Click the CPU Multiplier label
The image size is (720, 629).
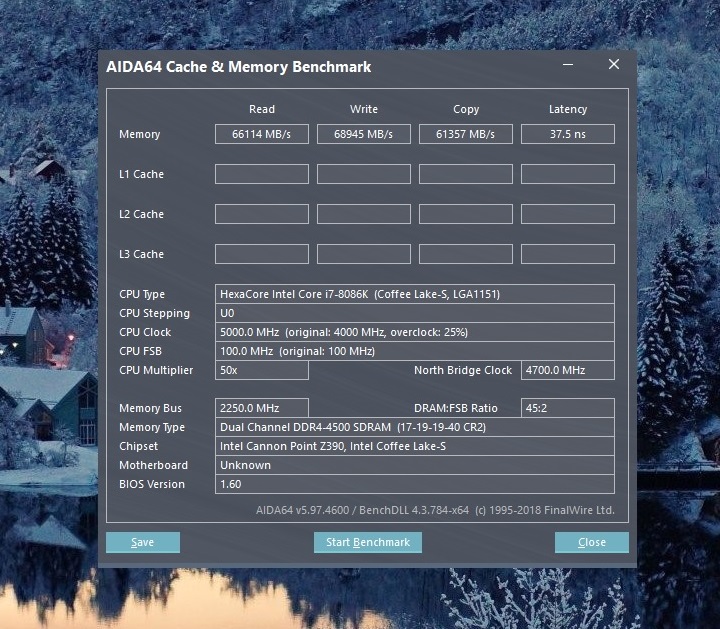point(156,371)
